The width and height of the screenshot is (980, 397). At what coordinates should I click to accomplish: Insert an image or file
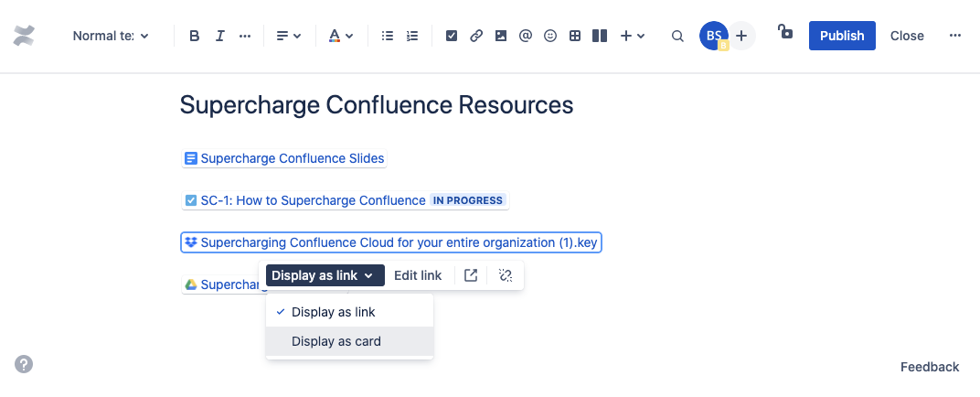click(x=501, y=37)
